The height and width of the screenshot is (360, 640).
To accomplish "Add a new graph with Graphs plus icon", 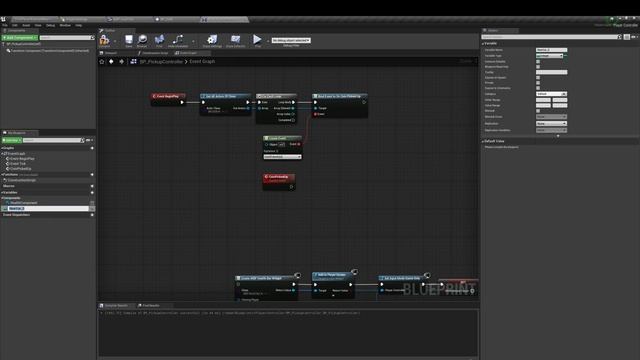I will click(92, 148).
